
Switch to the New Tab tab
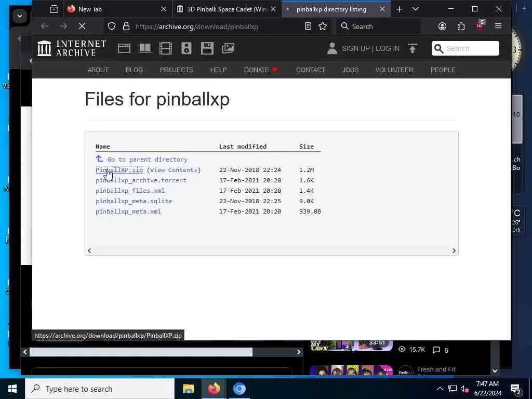117,9
